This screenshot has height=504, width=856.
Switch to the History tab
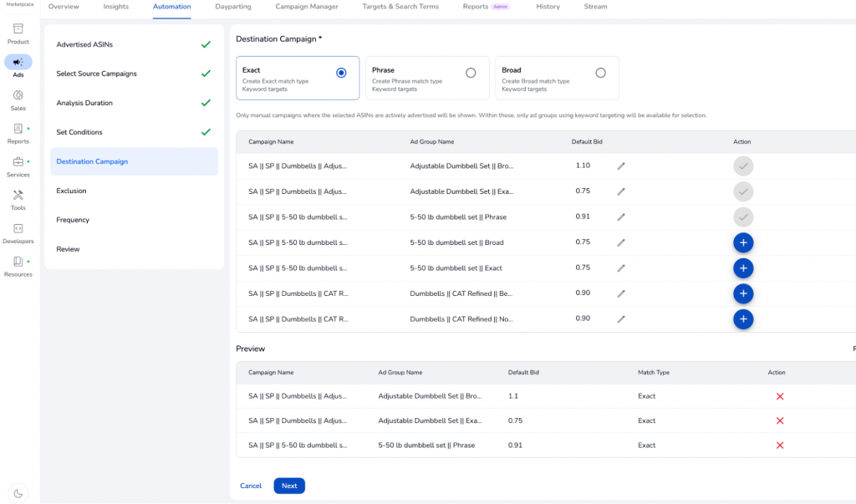pos(548,7)
